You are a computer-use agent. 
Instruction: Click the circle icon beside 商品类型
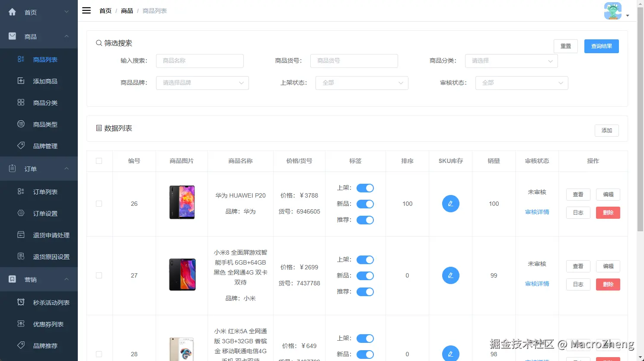point(21,124)
